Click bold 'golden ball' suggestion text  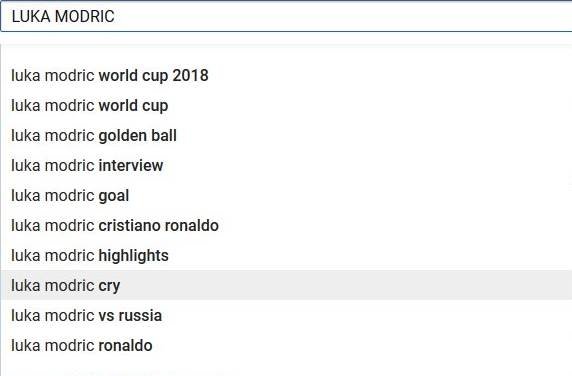coord(138,136)
